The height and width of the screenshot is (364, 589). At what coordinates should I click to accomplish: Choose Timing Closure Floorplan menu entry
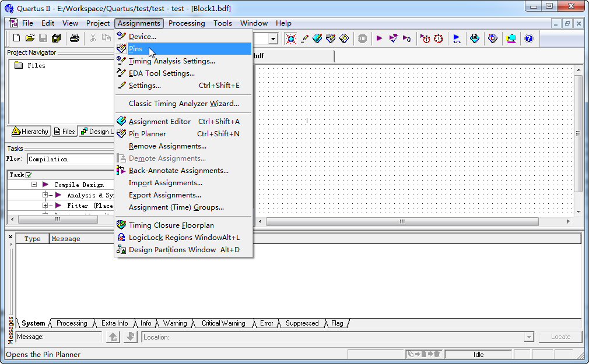[171, 225]
